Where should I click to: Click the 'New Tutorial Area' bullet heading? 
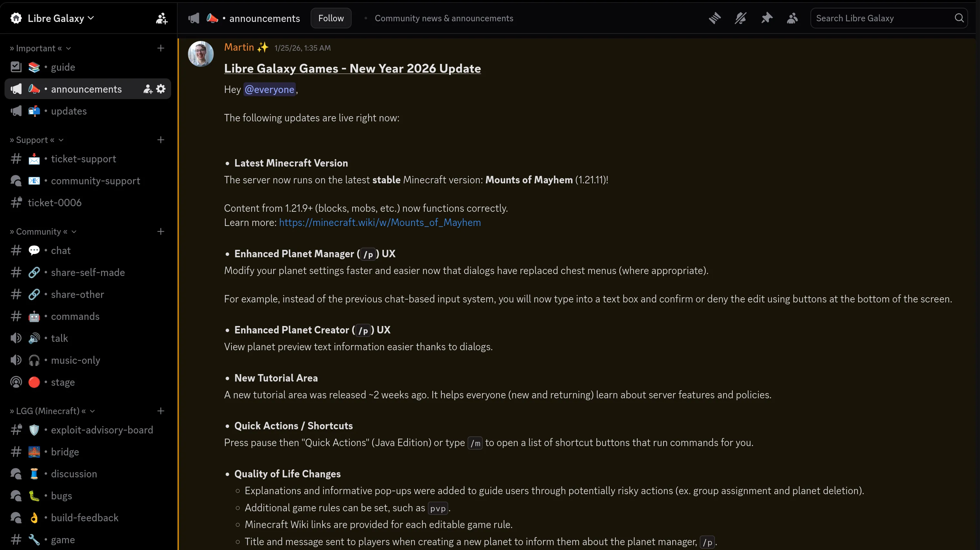(x=276, y=378)
